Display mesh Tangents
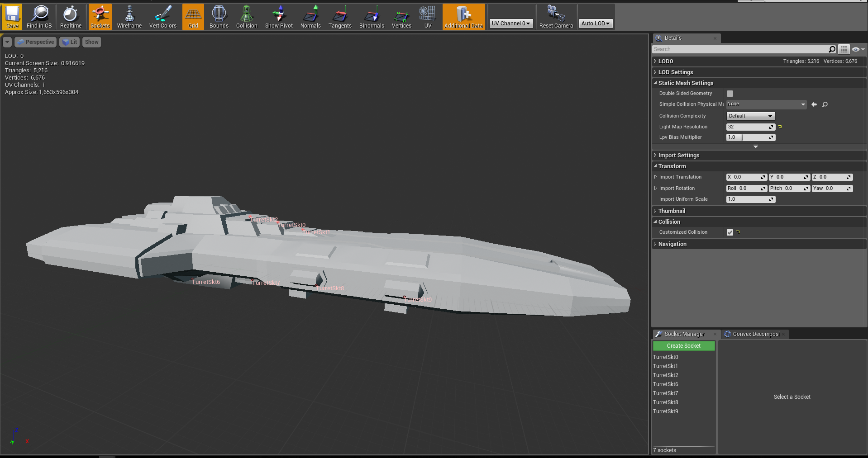Image resolution: width=868 pixels, height=458 pixels. (x=340, y=17)
